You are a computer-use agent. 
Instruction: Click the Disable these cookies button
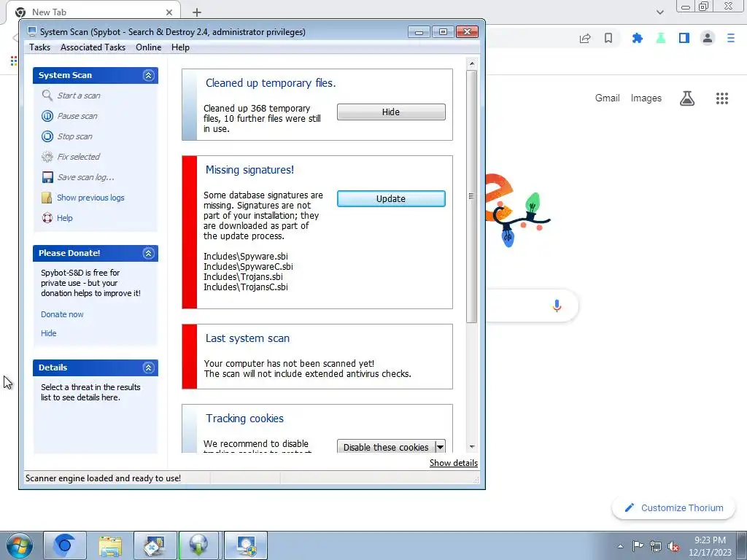click(x=386, y=447)
